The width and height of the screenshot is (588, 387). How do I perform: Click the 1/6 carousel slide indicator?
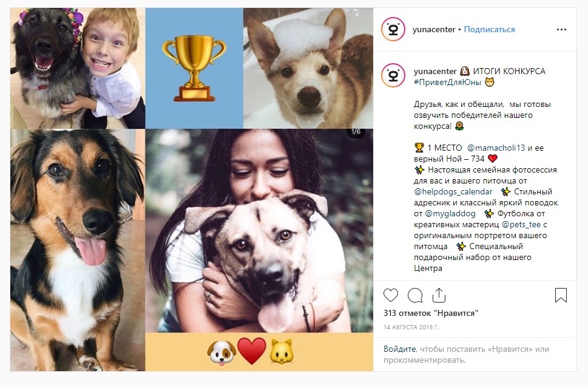(356, 132)
